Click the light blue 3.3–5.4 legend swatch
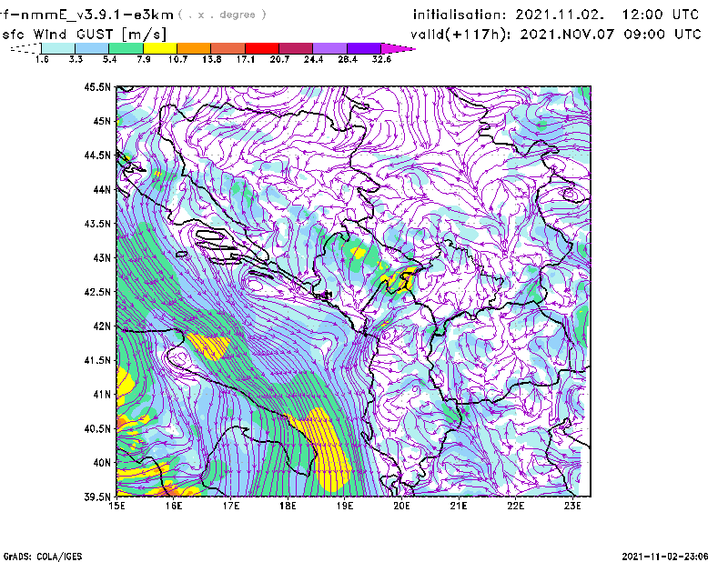This screenshot has width=728, height=562. (x=92, y=48)
